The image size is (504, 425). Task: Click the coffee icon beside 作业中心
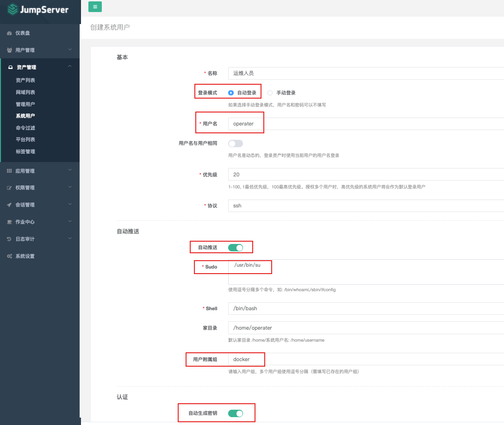click(x=9, y=222)
